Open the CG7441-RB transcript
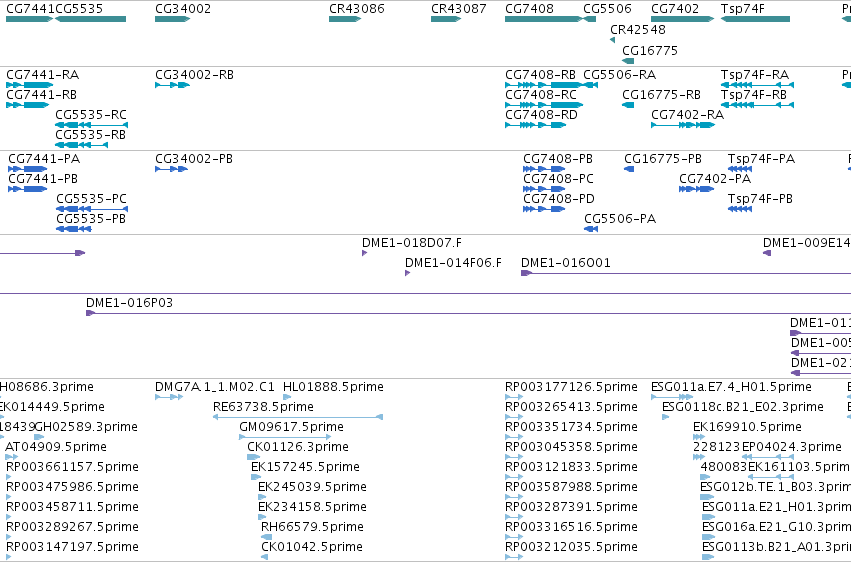The image size is (851, 562). coord(28,105)
